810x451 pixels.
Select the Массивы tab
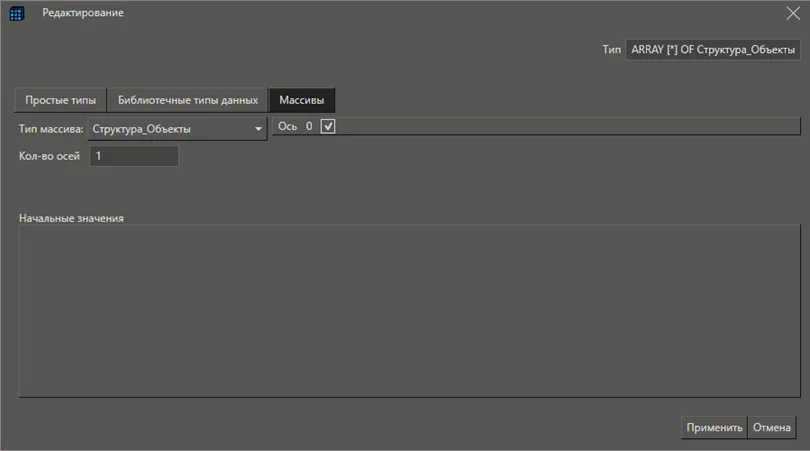click(x=302, y=100)
